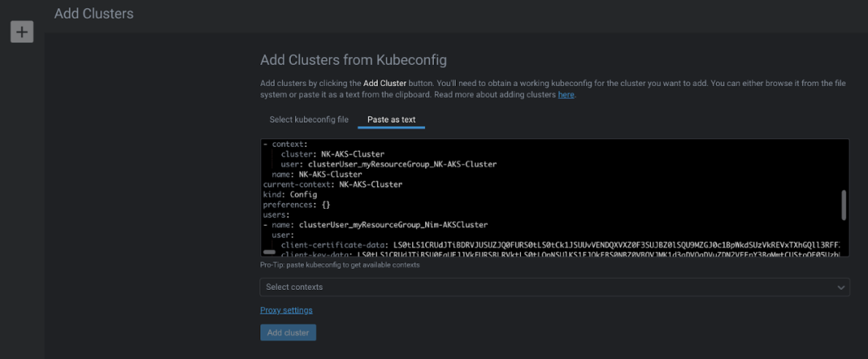Click the 'current-context: NK-AKS-Cluster' line
This screenshot has height=359, width=868.
[x=333, y=184]
